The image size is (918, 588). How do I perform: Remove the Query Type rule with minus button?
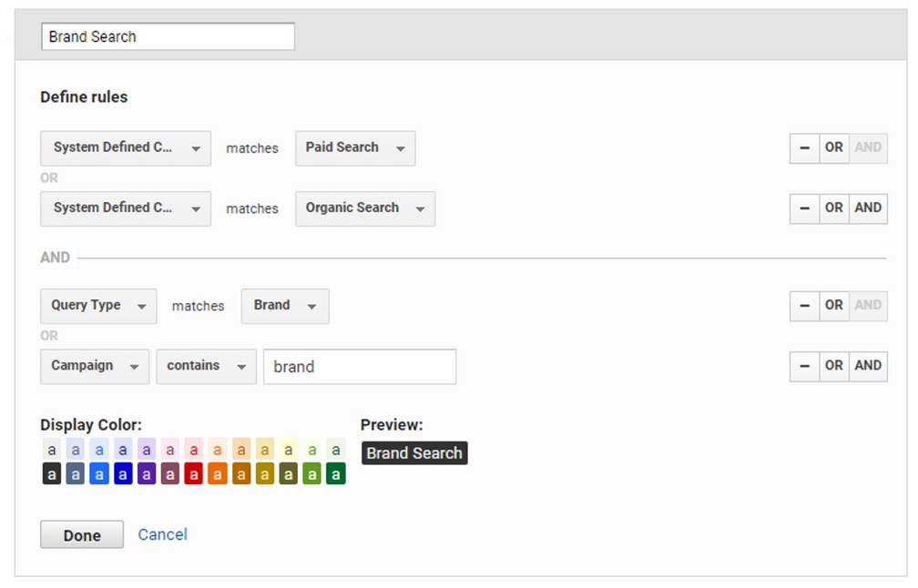click(x=804, y=306)
